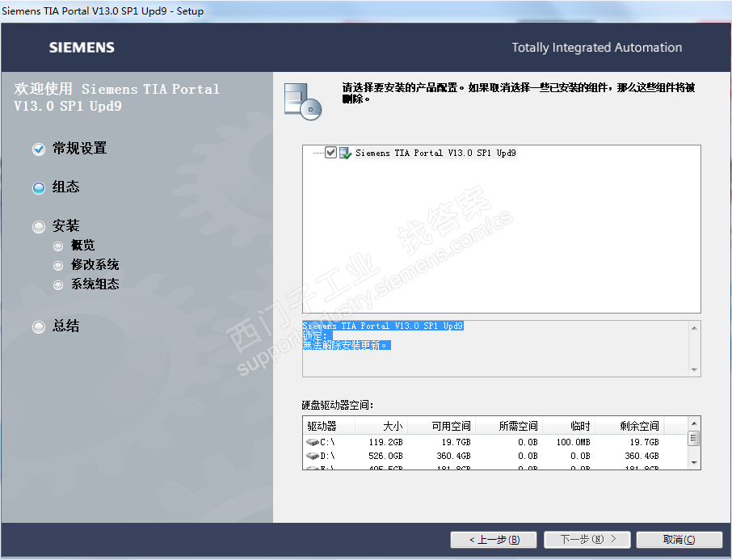Select the 安装 step indicator
Viewport: 732px width, 560px height.
click(x=39, y=226)
